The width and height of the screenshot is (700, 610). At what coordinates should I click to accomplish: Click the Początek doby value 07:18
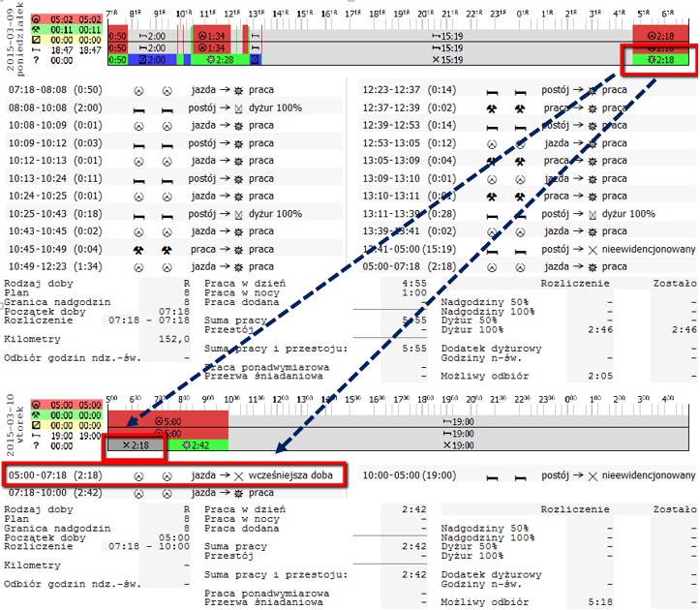(x=174, y=311)
